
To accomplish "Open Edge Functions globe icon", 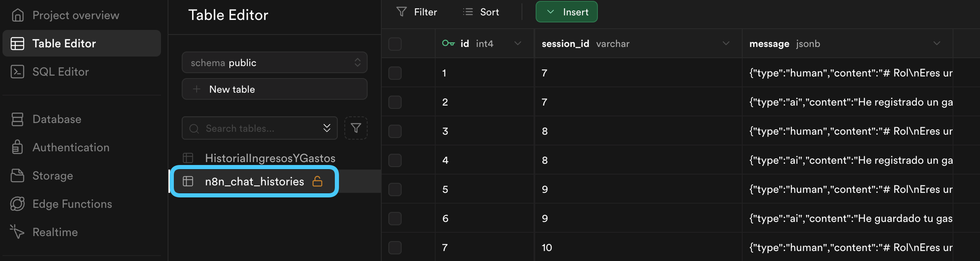I will coord(17,204).
